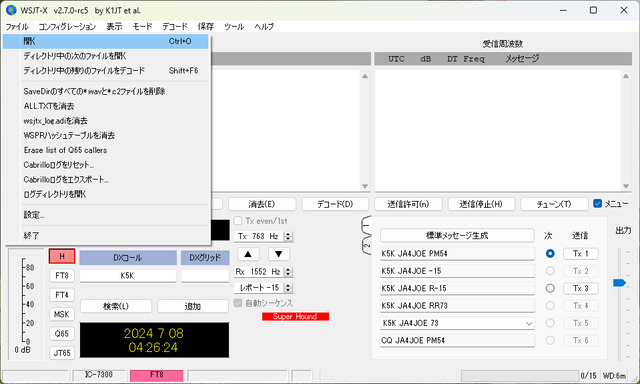Choose ALL.TXTを消去 menu entry

(106, 106)
